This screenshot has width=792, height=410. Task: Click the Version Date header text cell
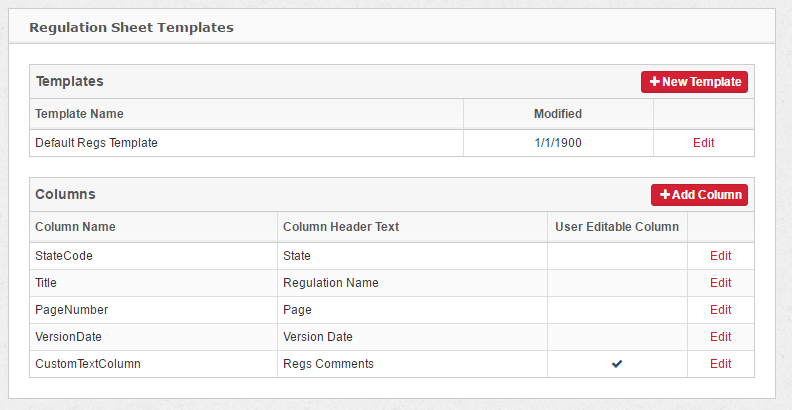coord(318,337)
